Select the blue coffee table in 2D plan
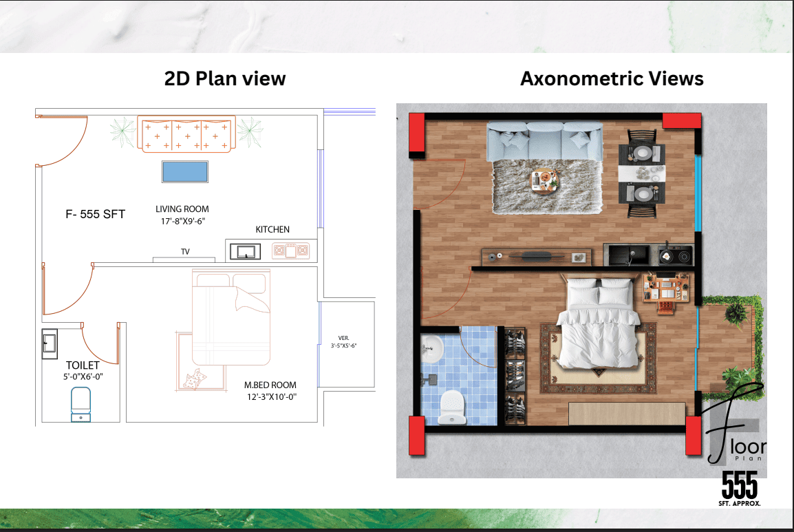 [x=184, y=171]
